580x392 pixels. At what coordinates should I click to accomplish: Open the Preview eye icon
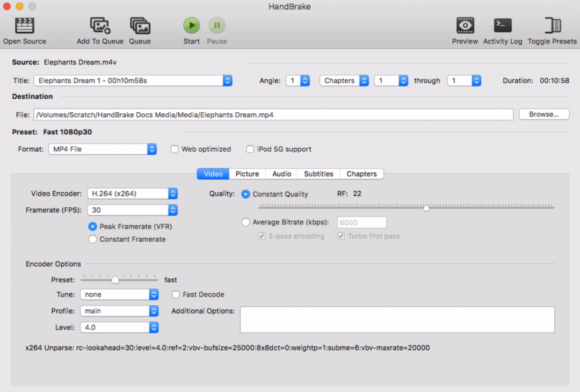[x=465, y=26]
